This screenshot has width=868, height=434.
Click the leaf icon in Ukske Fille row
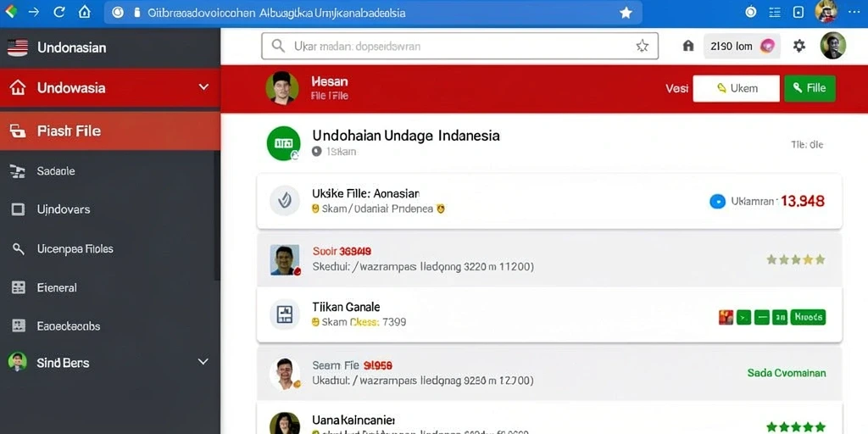tap(285, 200)
